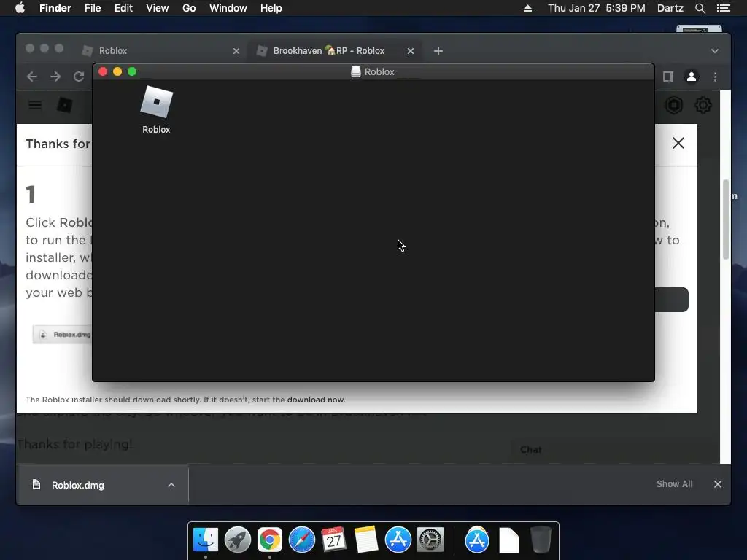Open Roblox site hamburger menu
Viewport: 747px width, 560px height.
35,105
